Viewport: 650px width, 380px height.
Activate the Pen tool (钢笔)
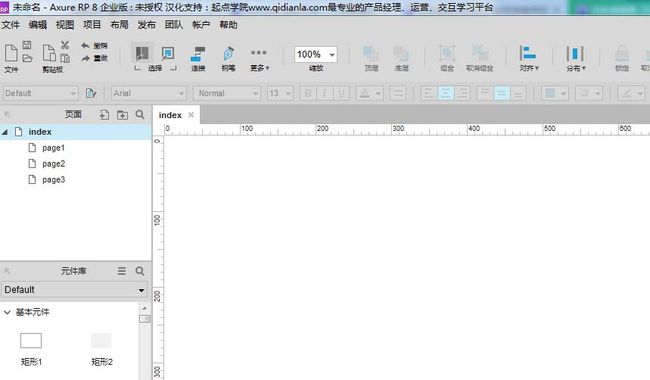228,58
